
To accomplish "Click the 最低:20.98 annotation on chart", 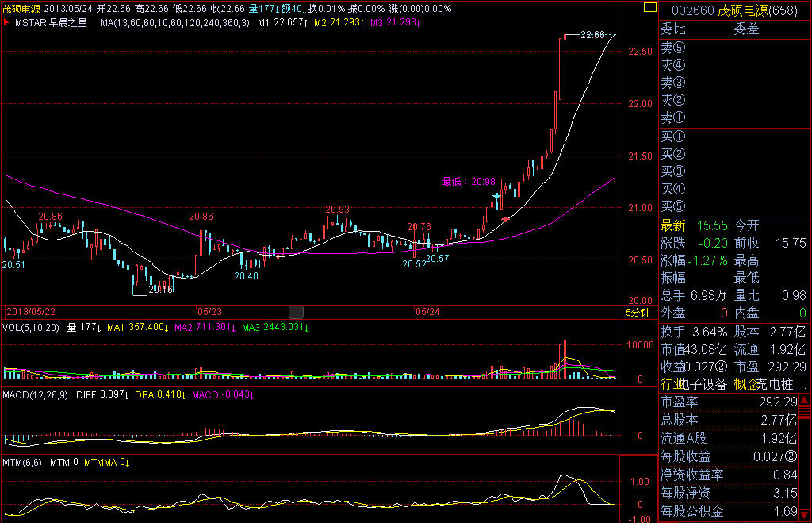I will 468,182.
